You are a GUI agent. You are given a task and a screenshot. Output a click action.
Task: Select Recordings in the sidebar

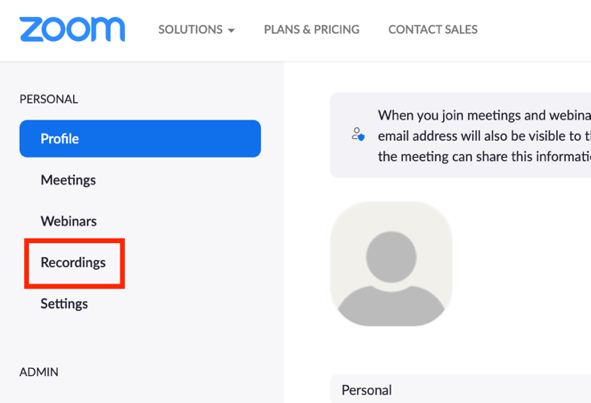tap(73, 263)
